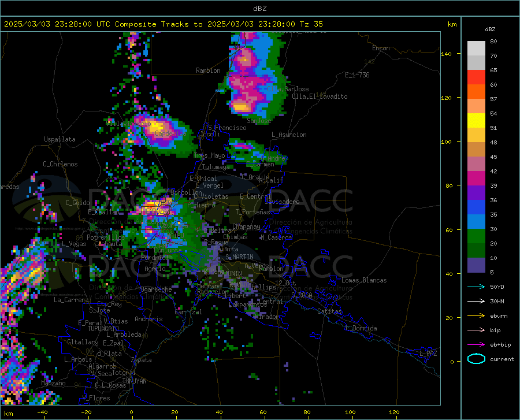Click the Lomas_Blancas map label
This screenshot has width=520, height=420.
pos(364,280)
